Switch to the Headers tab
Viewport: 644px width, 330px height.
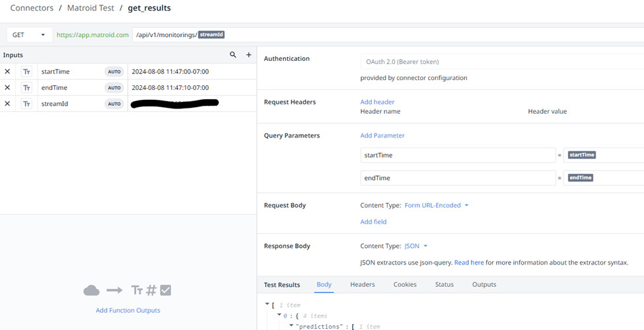pos(362,284)
